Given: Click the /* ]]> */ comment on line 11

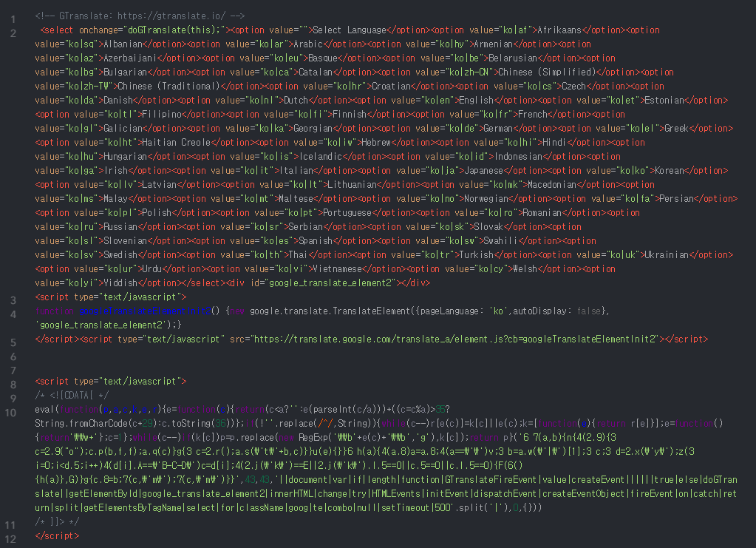Looking at the screenshot, I should (57, 521).
